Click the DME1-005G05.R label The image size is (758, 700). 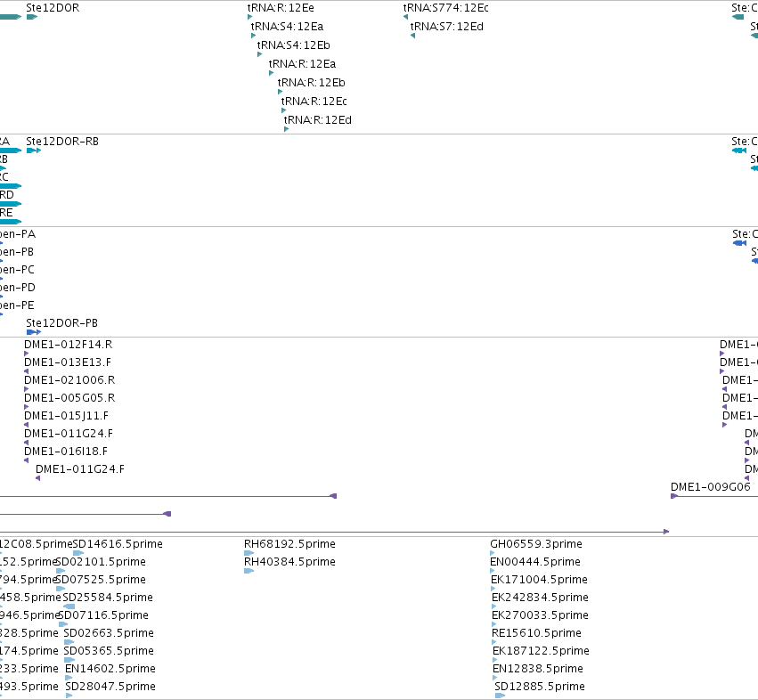pos(69,398)
